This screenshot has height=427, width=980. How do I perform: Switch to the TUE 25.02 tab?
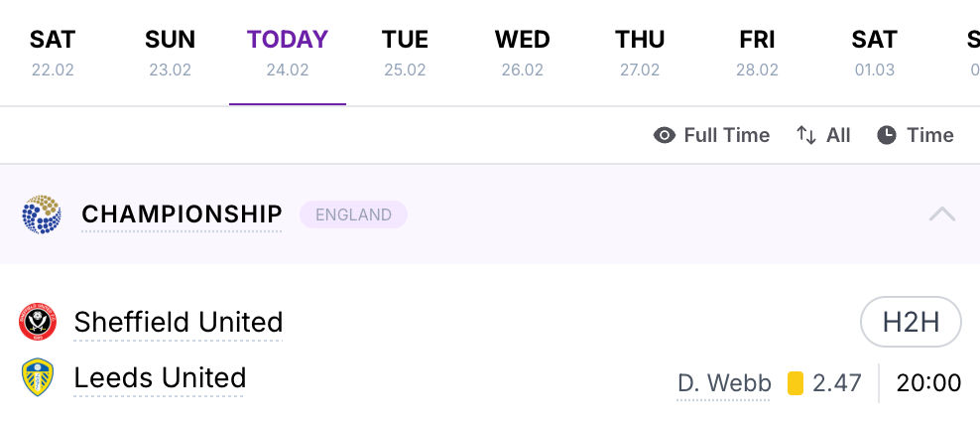pyautogui.click(x=405, y=53)
